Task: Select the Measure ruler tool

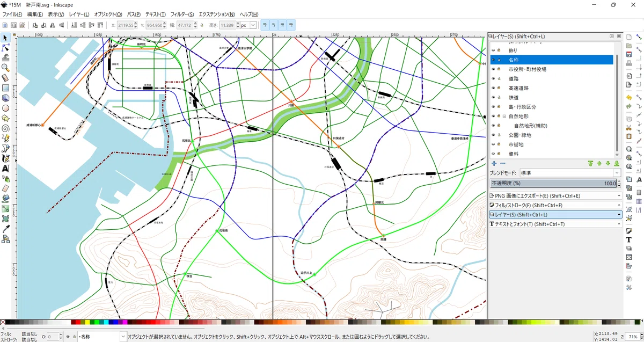Action: point(5,78)
